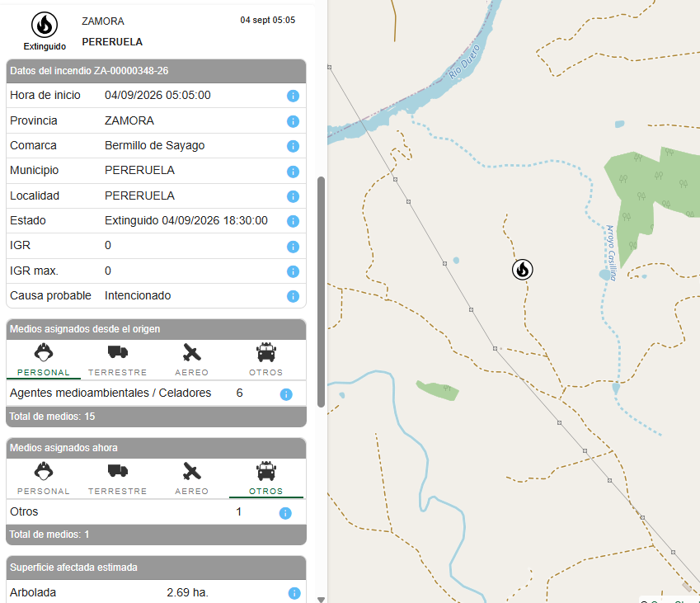Open info icon for Causa probable
Image resolution: width=700 pixels, height=603 pixels.
tap(293, 296)
